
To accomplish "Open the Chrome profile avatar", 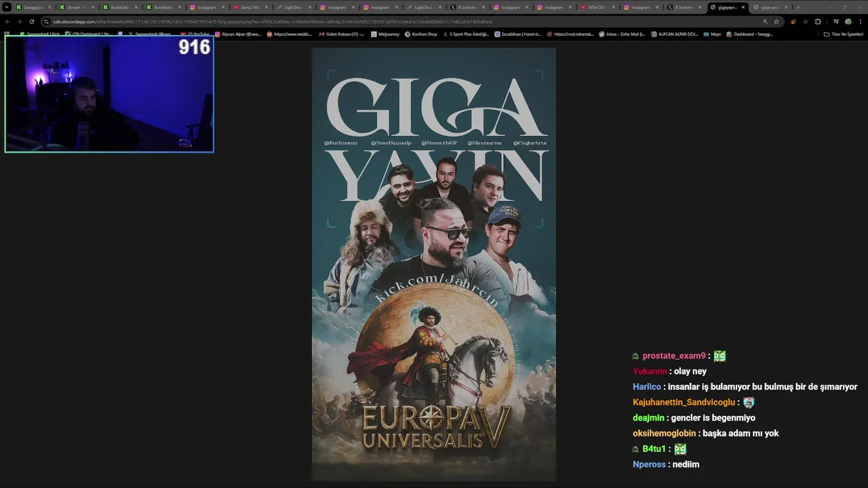I will 848,22.
